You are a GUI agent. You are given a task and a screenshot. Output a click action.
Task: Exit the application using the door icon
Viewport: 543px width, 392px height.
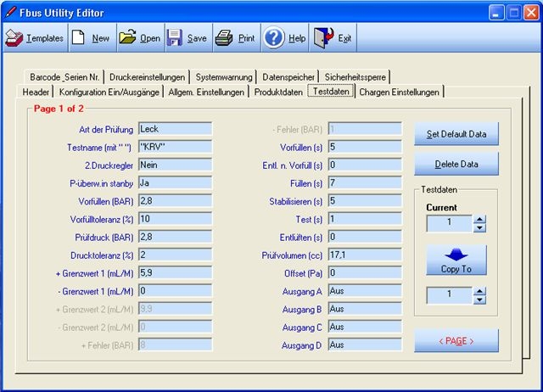tap(324, 38)
